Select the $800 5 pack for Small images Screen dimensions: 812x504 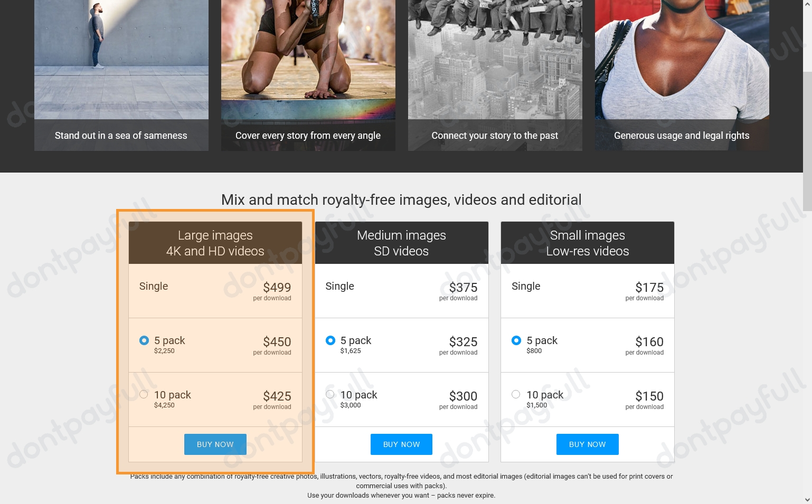coord(516,341)
